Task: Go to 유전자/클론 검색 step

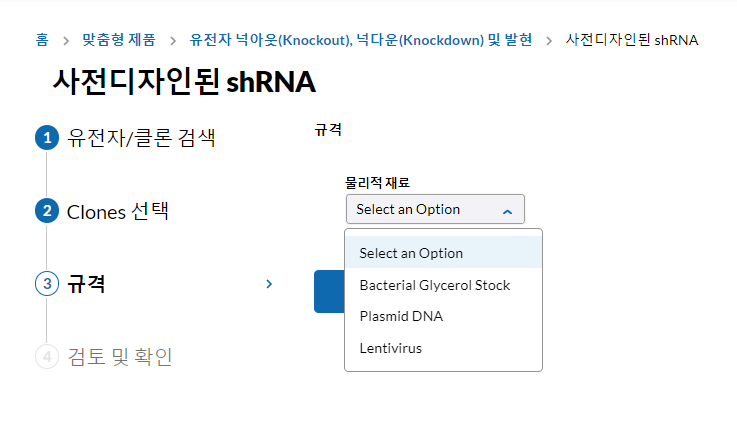Action: tap(140, 138)
